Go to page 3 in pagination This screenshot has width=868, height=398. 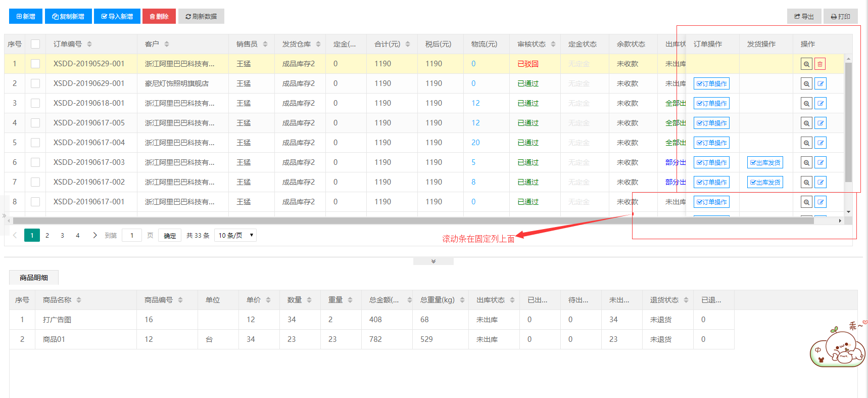[x=62, y=236]
